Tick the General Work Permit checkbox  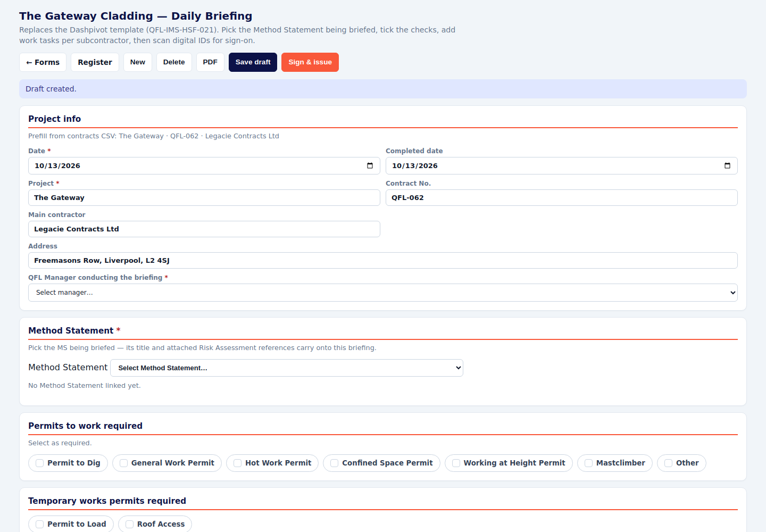click(x=124, y=463)
